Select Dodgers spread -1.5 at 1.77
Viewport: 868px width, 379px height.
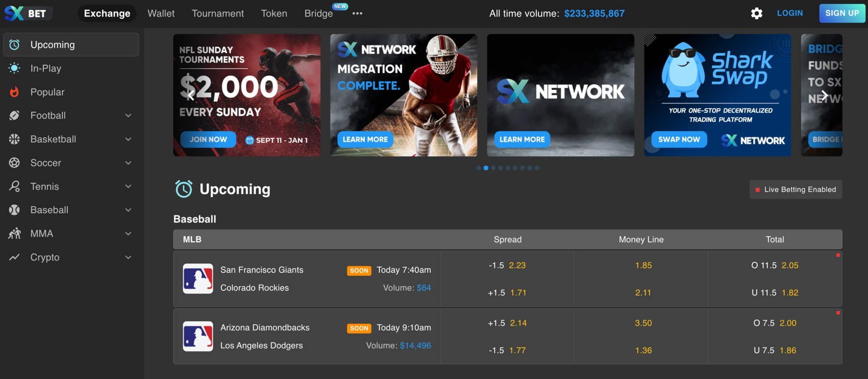pyautogui.click(x=507, y=350)
